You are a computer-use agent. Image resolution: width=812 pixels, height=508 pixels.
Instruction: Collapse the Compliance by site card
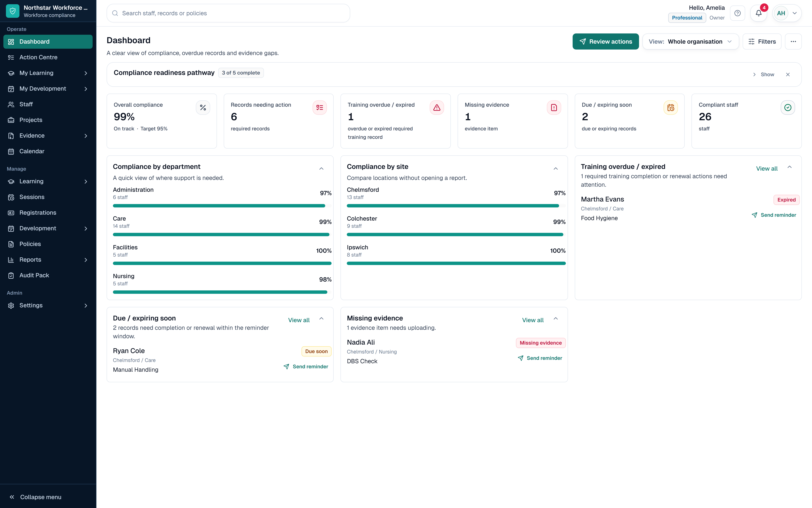coord(556,169)
